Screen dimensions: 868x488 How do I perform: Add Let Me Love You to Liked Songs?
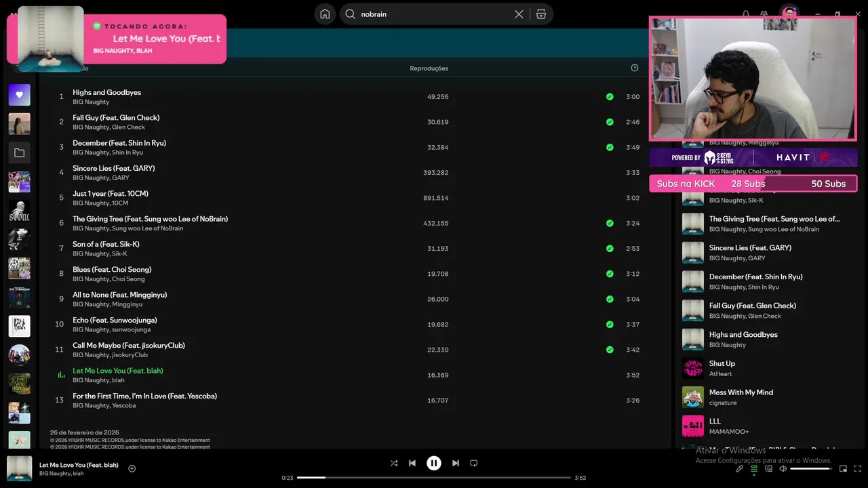tap(132, 468)
